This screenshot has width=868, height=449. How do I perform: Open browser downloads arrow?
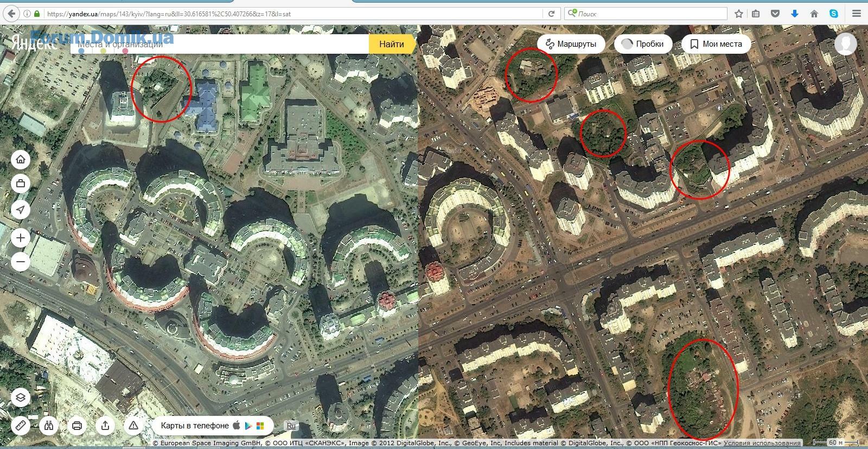click(x=795, y=14)
